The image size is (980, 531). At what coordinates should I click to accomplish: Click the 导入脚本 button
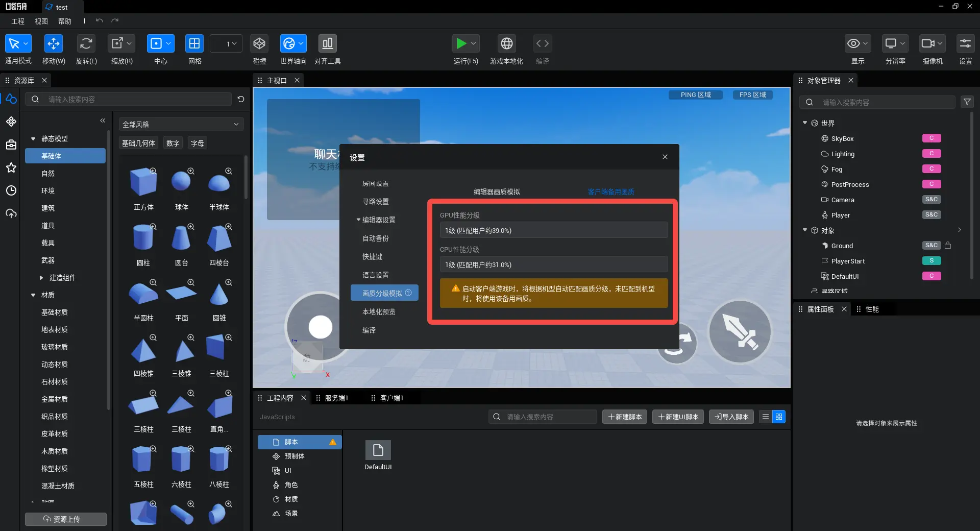tap(731, 417)
